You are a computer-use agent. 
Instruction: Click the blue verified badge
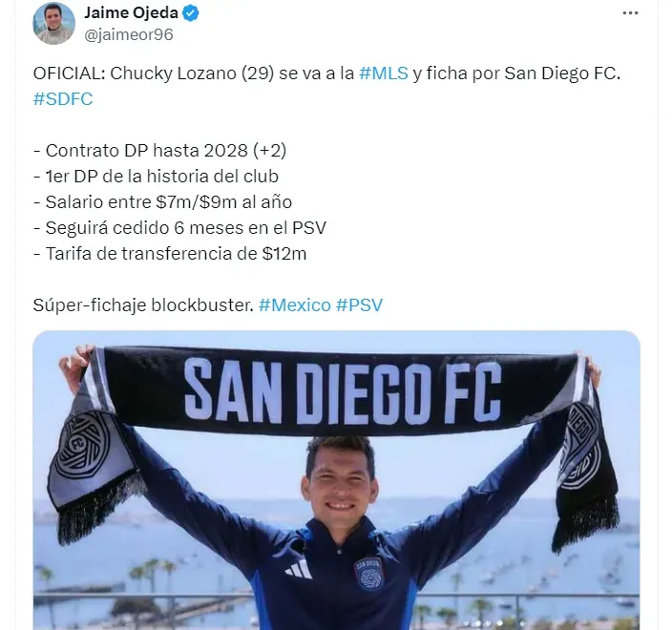191,13
